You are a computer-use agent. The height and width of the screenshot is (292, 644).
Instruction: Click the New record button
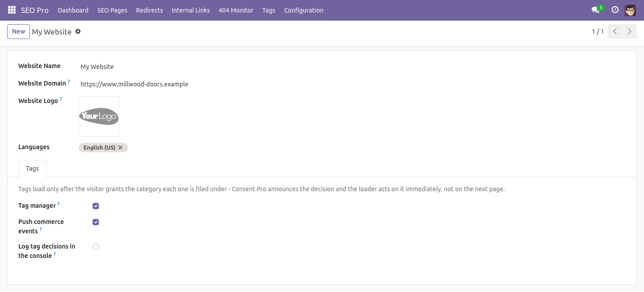pos(18,31)
